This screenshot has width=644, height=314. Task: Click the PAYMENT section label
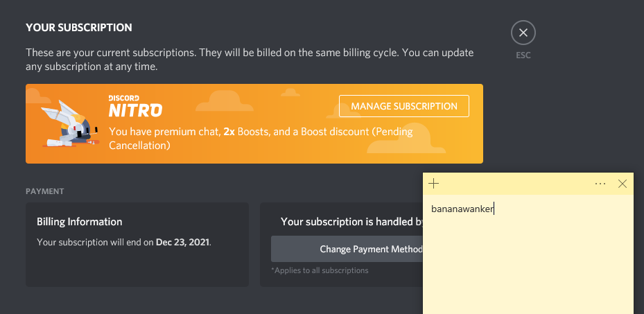click(45, 191)
